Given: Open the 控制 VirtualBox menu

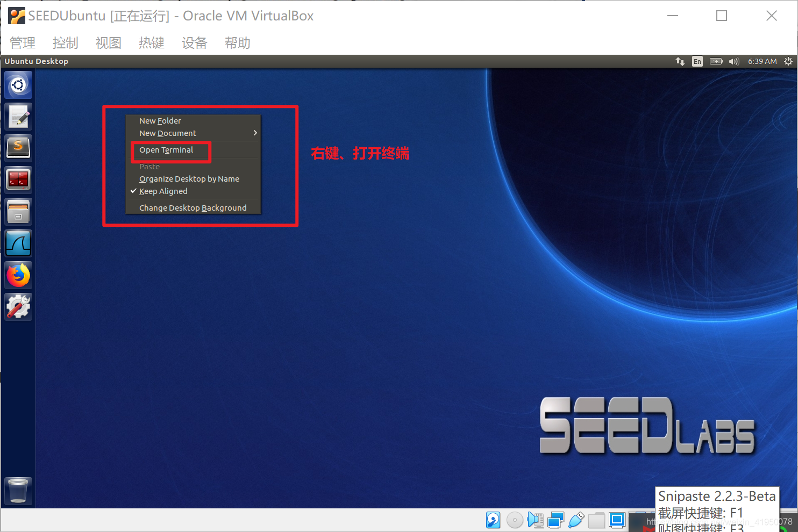Looking at the screenshot, I should point(66,43).
